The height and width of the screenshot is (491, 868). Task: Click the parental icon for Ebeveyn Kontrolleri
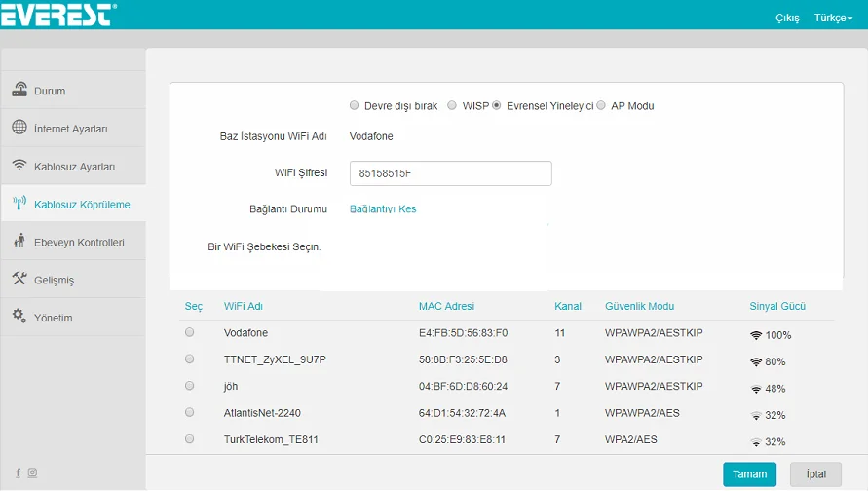(19, 242)
